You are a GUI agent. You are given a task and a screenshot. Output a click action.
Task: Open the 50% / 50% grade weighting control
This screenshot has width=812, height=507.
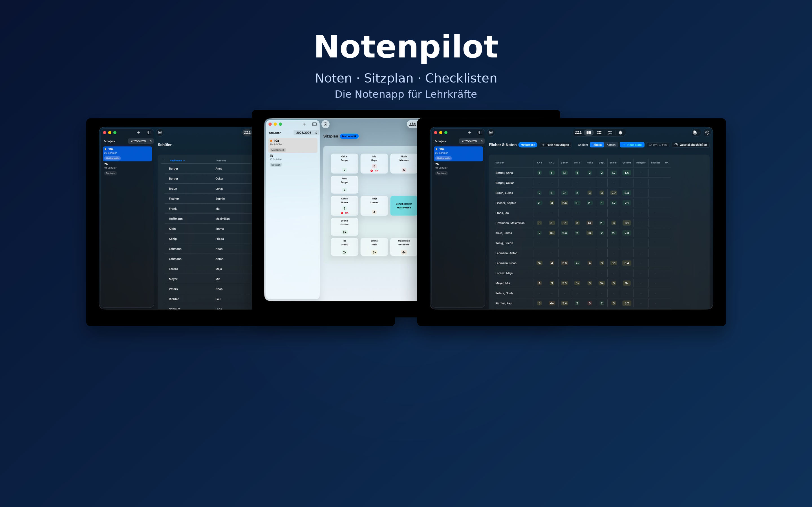658,145
